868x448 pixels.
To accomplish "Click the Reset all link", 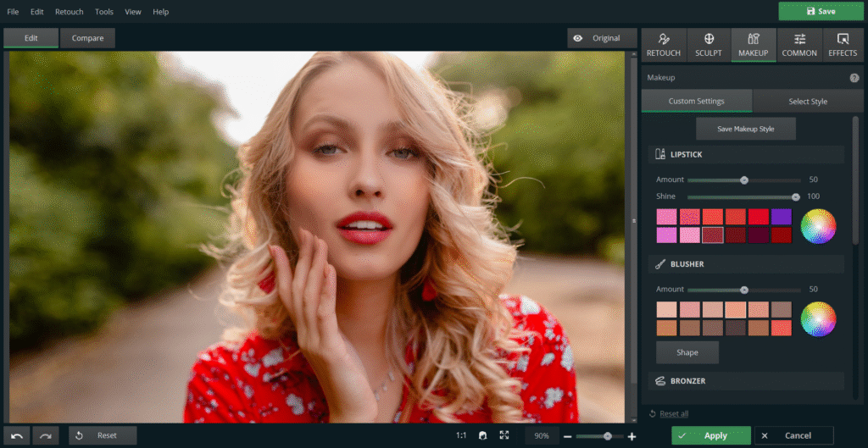I will [674, 414].
